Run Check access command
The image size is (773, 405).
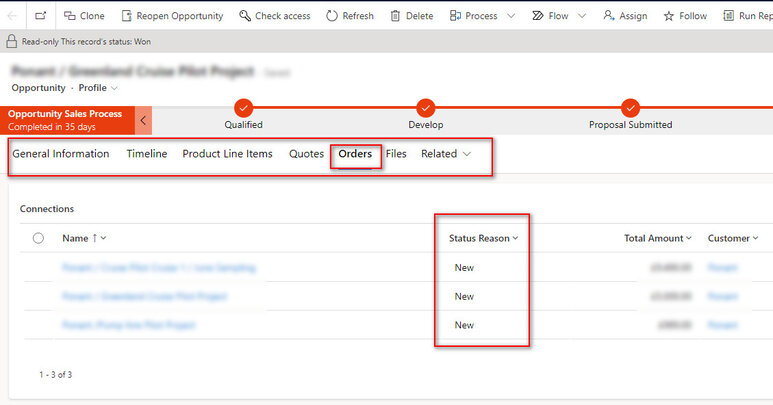[x=275, y=16]
